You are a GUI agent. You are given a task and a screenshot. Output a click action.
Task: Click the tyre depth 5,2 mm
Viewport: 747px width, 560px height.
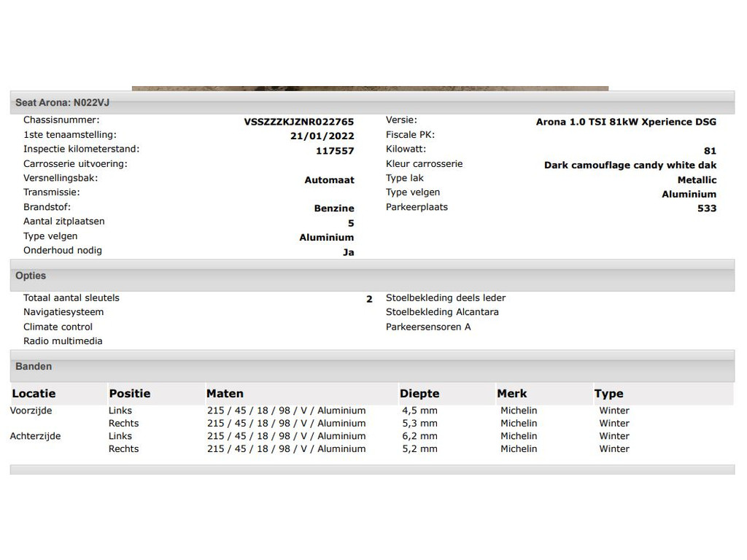click(419, 449)
